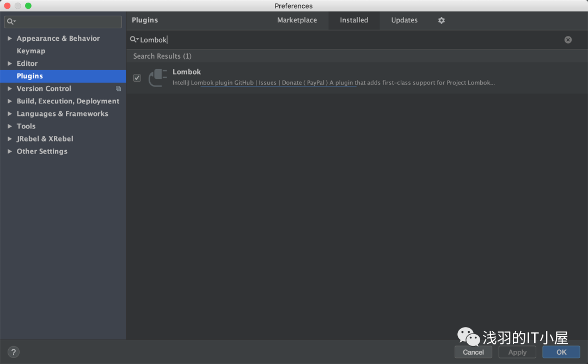This screenshot has height=364, width=588.
Task: Expand Appearance & Behavior section
Action: 10,38
